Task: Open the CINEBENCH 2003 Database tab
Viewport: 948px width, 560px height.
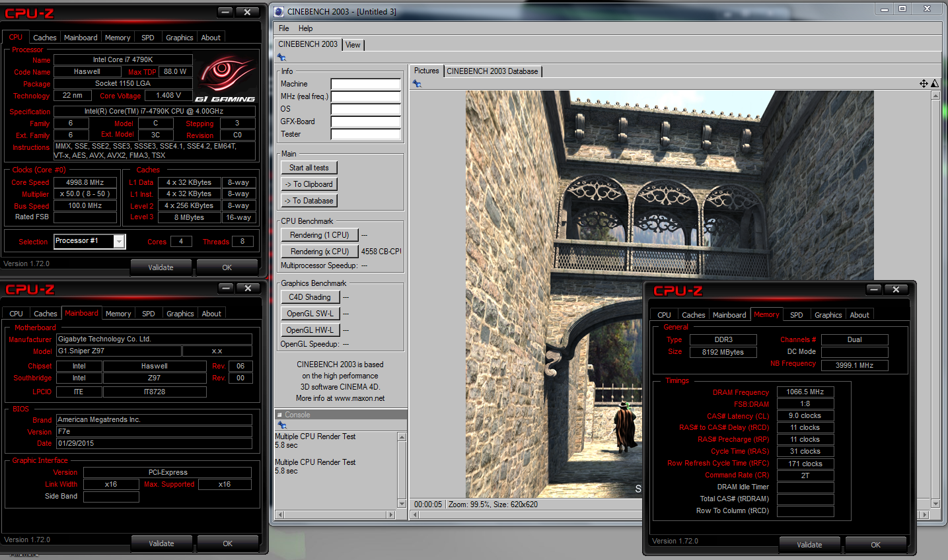Action: 492,71
